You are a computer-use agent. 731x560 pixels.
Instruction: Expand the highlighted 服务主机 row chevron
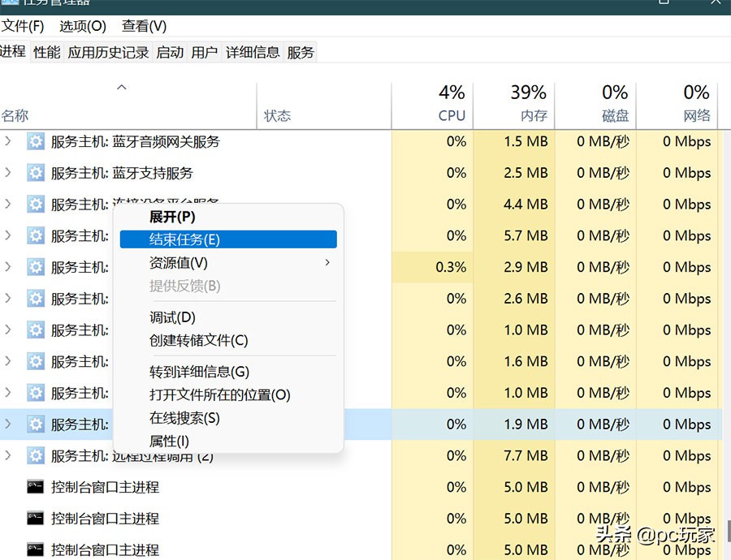point(9,424)
